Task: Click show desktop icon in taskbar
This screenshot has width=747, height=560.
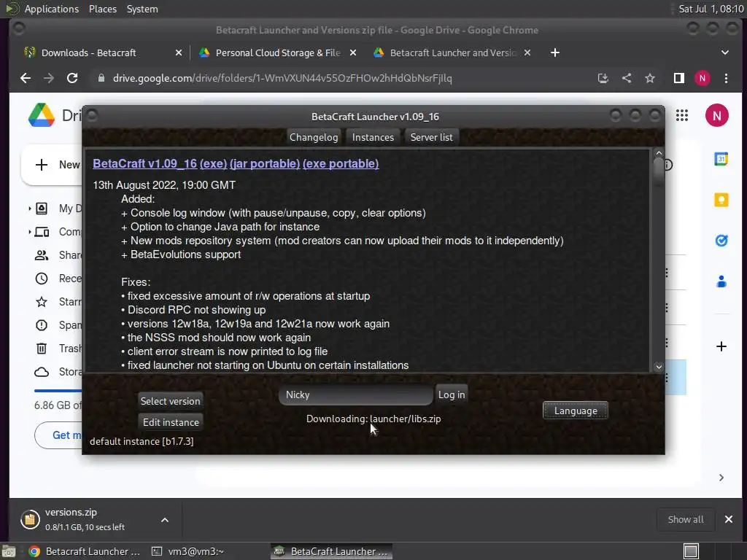Action: [x=9, y=551]
